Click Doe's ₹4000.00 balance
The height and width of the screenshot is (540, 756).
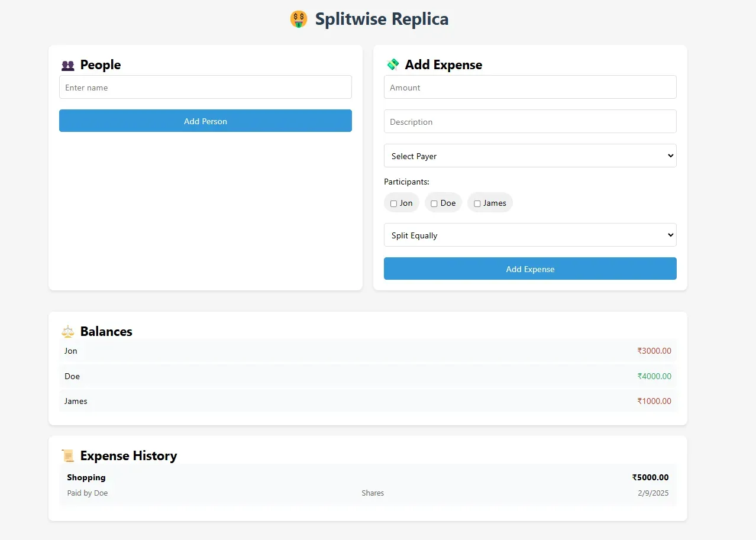click(654, 376)
